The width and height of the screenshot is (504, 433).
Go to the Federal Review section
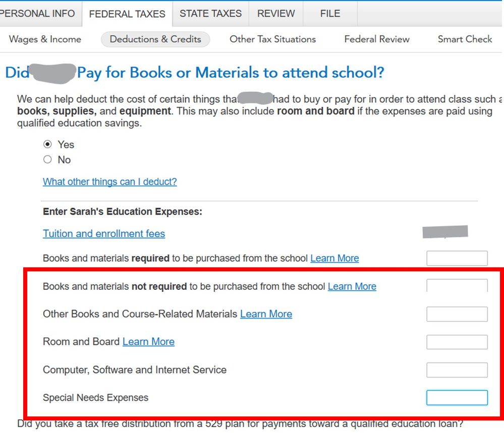[377, 39]
